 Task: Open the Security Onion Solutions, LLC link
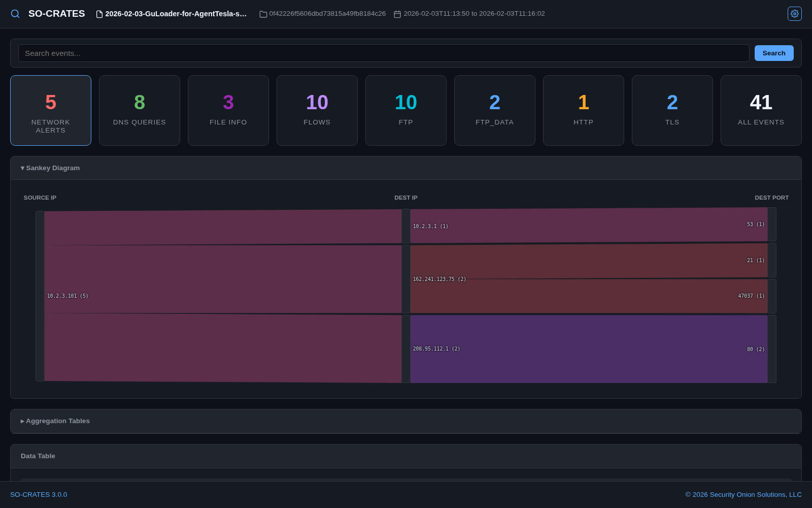pos(743,495)
